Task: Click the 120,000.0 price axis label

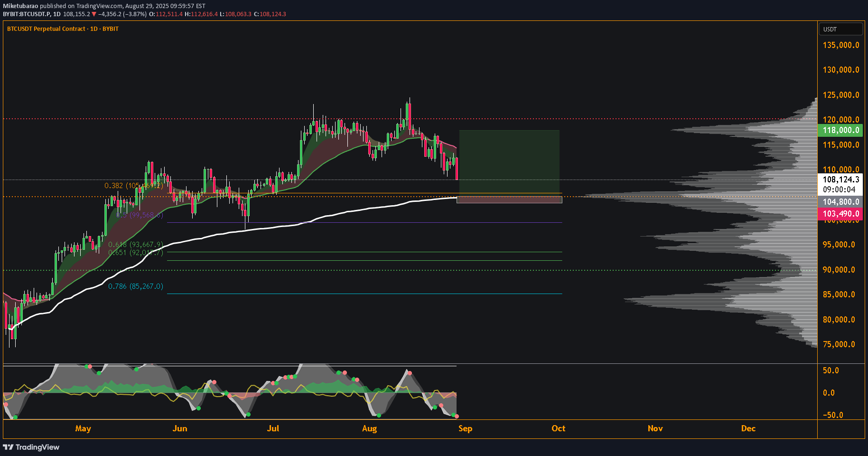Action: [x=841, y=120]
